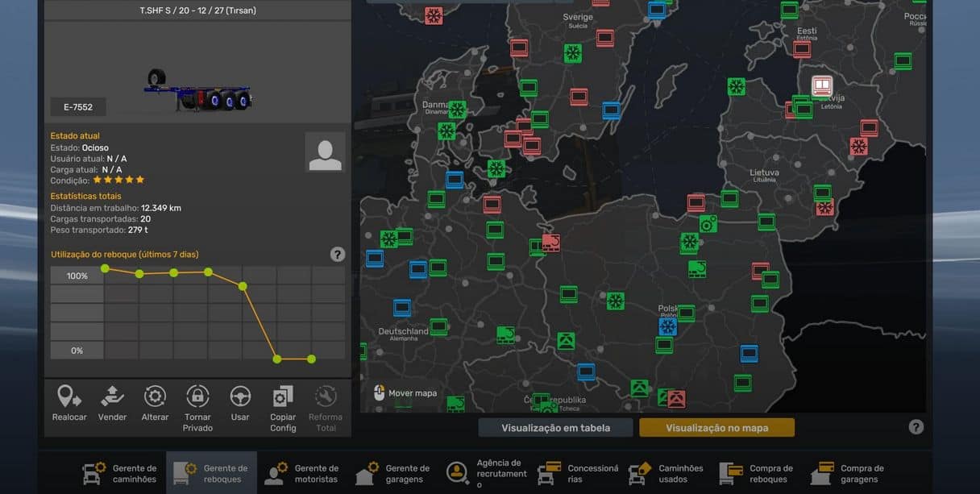
Task: Switch to Visualização em tabela
Action: [555, 428]
